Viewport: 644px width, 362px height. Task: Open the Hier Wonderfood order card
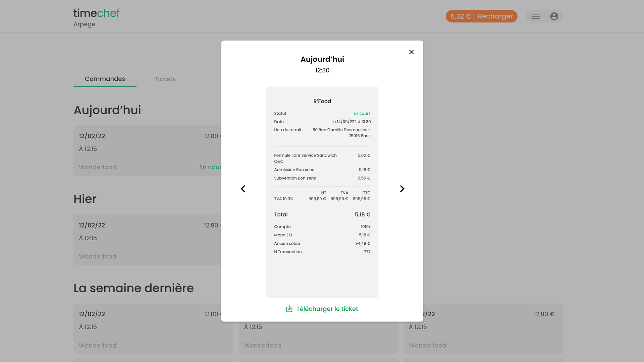148,240
